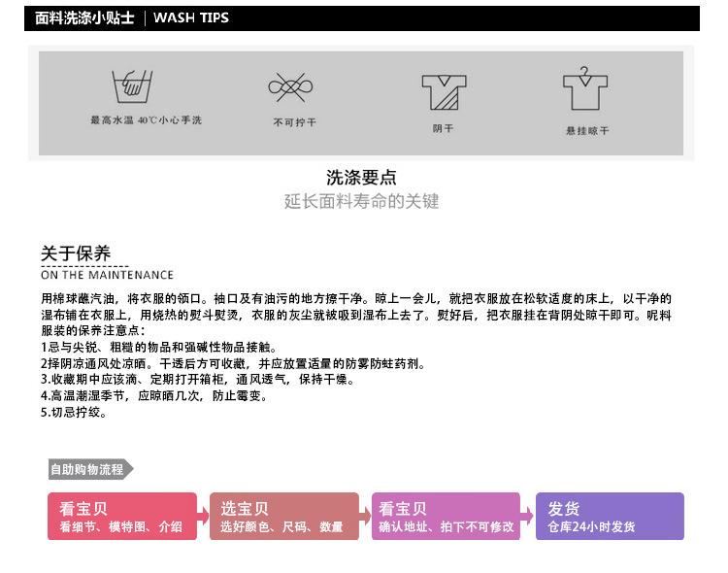The image size is (728, 573).
Task: Click the '不可拧干' caption text
Action: click(294, 123)
